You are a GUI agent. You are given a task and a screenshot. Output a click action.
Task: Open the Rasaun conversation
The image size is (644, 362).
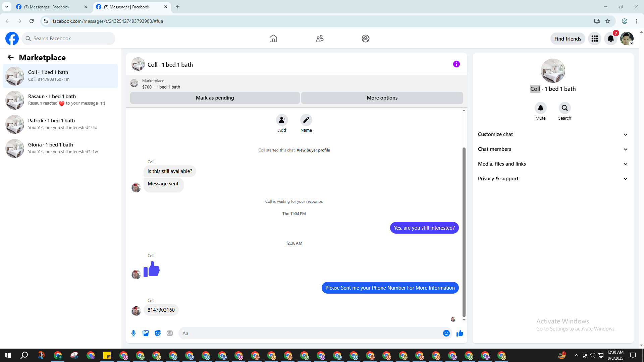pos(60,100)
